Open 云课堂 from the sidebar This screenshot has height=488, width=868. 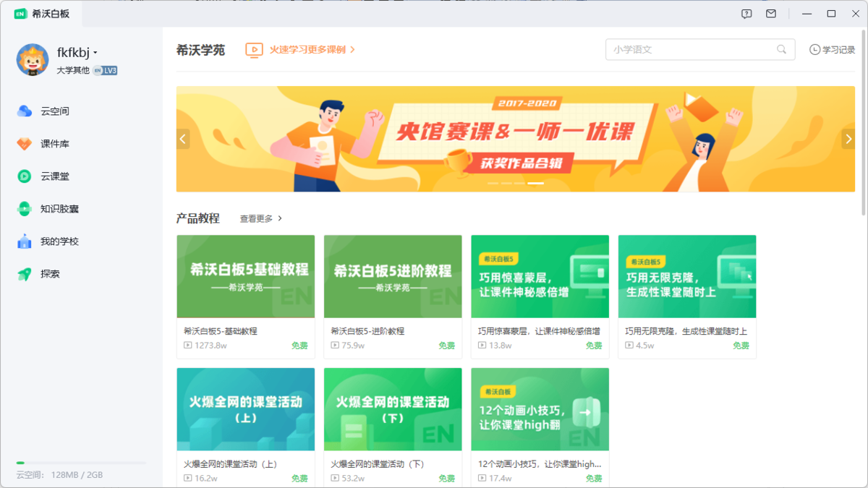click(48, 176)
